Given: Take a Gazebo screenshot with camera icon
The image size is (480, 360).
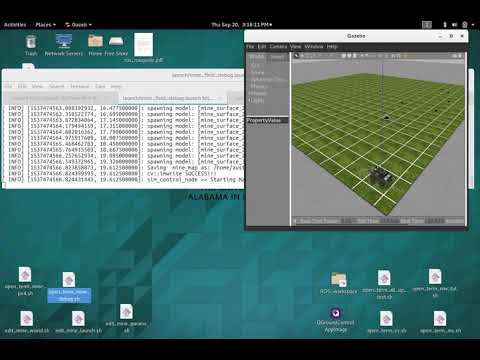Looking at the screenshot, I should pos(454,56).
